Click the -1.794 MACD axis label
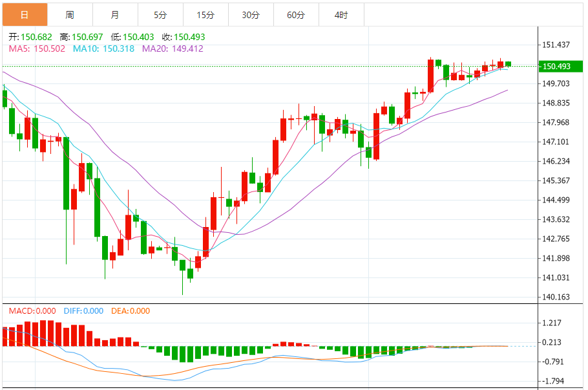This screenshot has height=390, width=588. pos(552,381)
